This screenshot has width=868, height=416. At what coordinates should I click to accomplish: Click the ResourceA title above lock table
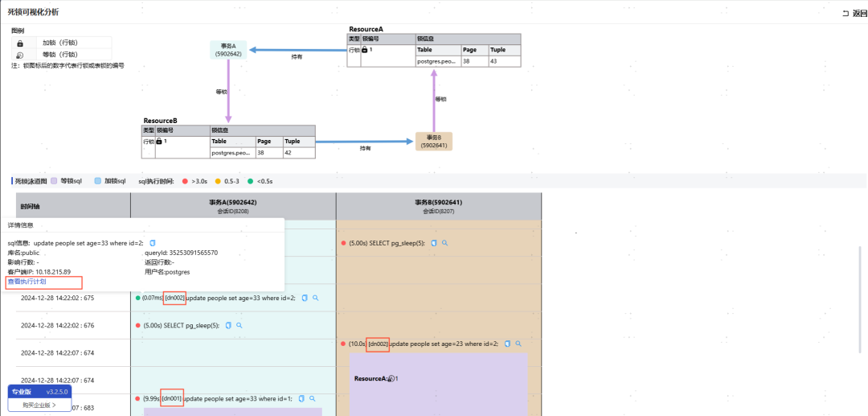point(366,29)
